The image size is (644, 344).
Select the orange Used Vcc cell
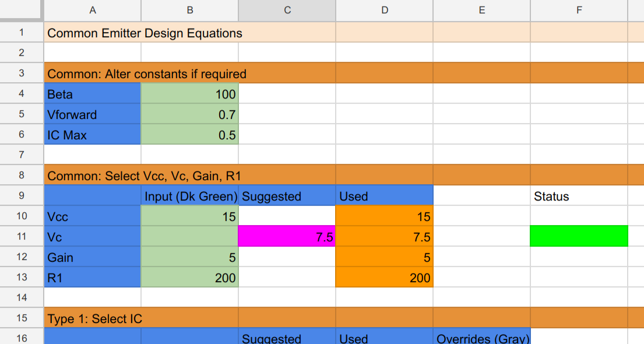(x=384, y=216)
